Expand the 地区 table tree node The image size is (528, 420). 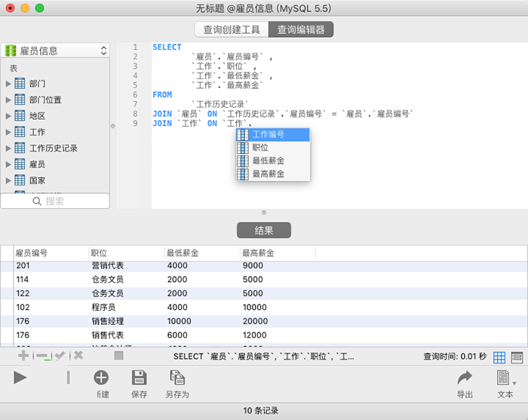(x=8, y=116)
